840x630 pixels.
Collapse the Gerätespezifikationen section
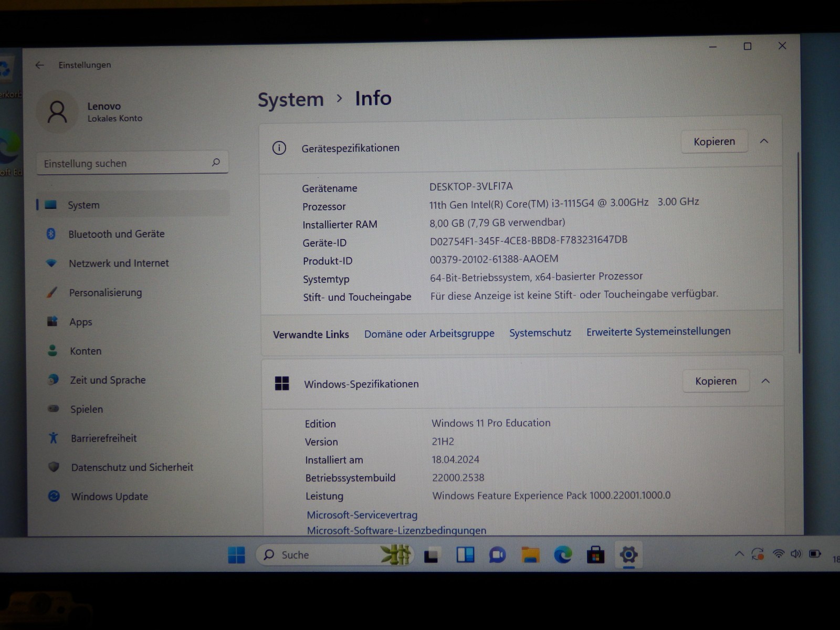(764, 141)
